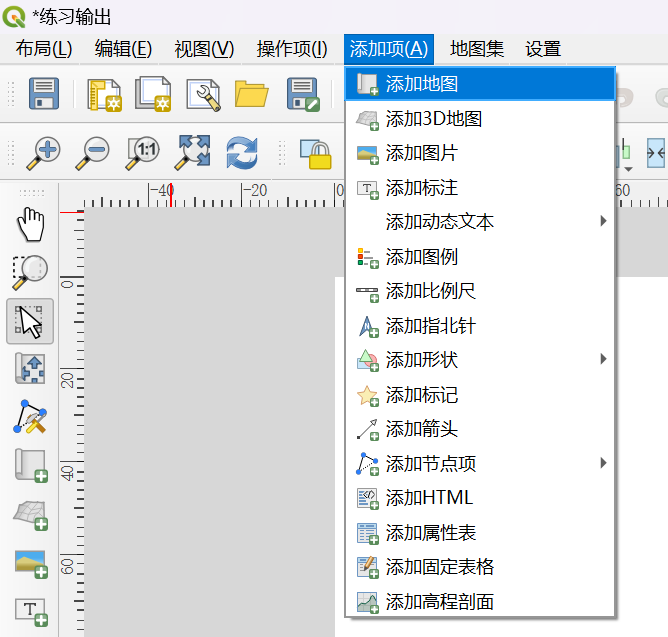Select the Zoom tool in the toolbox

coord(30,272)
